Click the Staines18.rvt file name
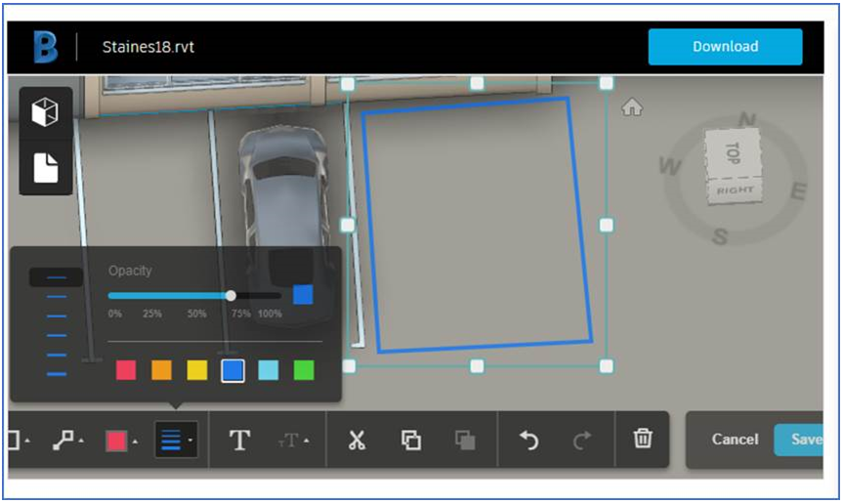 coord(148,48)
